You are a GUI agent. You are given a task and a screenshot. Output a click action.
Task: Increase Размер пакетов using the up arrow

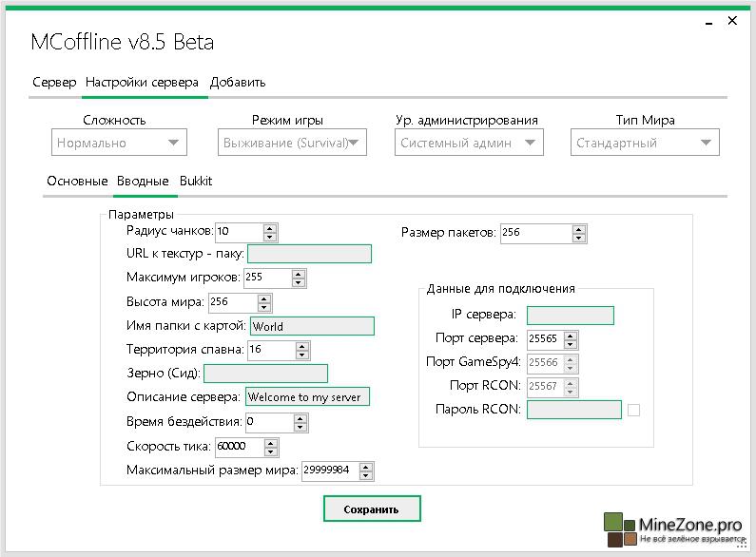tap(579, 228)
